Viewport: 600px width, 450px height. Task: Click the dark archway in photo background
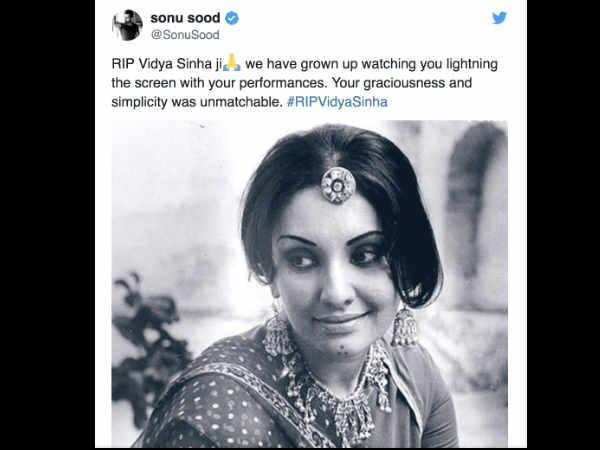tap(471, 199)
